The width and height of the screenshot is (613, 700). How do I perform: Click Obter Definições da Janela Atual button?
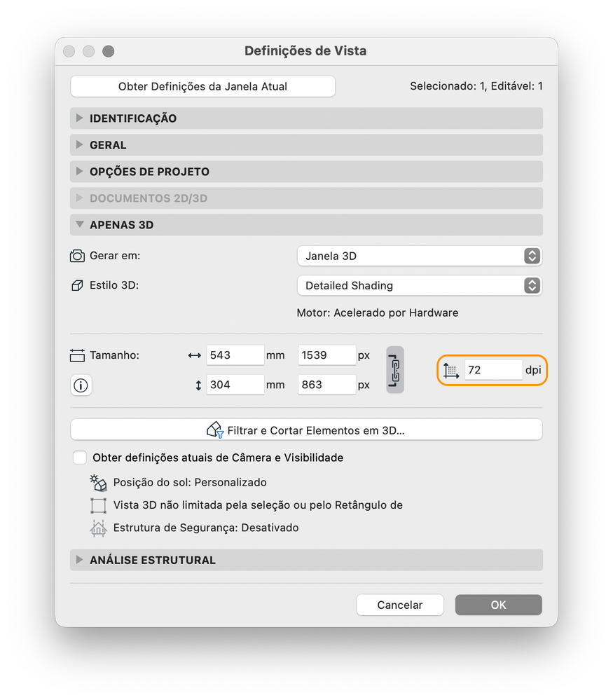tap(202, 86)
